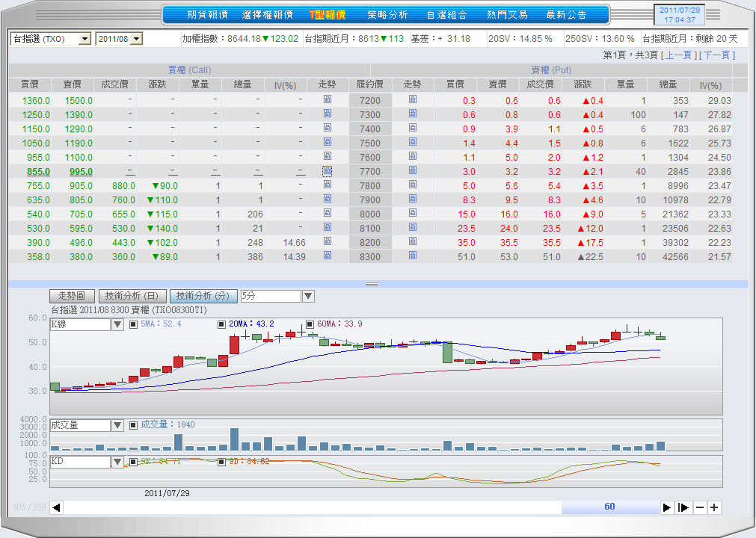Open the 成交量 indicator dropdown
The width and height of the screenshot is (756, 538).
pyautogui.click(x=117, y=425)
